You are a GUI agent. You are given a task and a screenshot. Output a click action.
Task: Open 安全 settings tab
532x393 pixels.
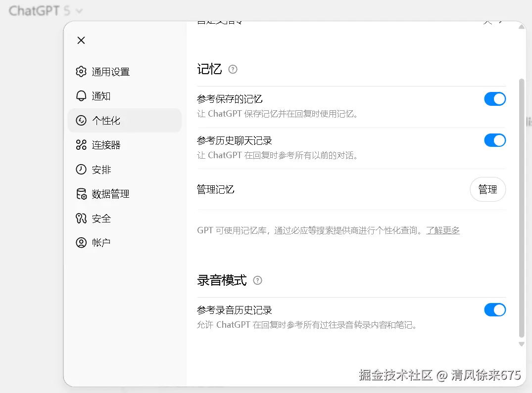click(125, 218)
